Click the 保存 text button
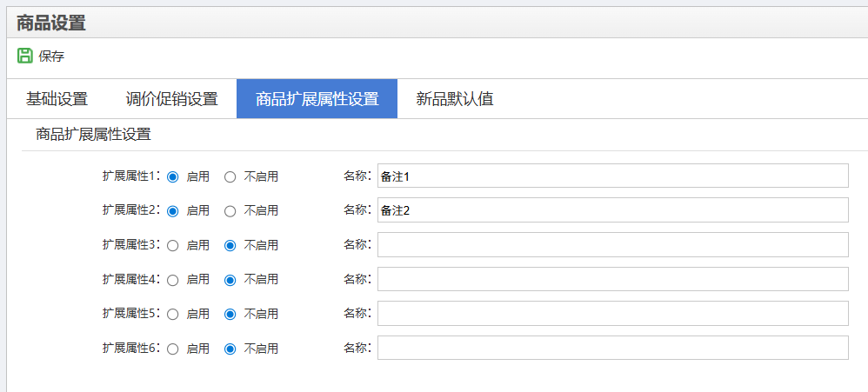This screenshot has height=392, width=868. (51, 56)
